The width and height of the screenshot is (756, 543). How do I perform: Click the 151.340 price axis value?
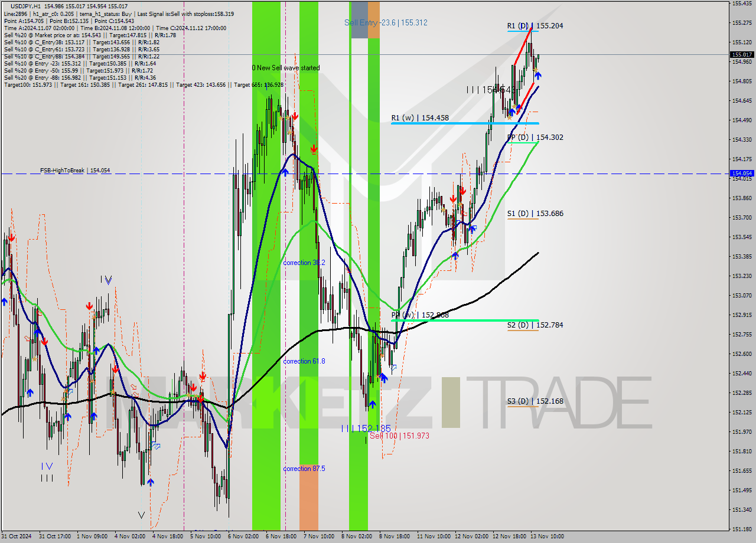(x=742, y=510)
